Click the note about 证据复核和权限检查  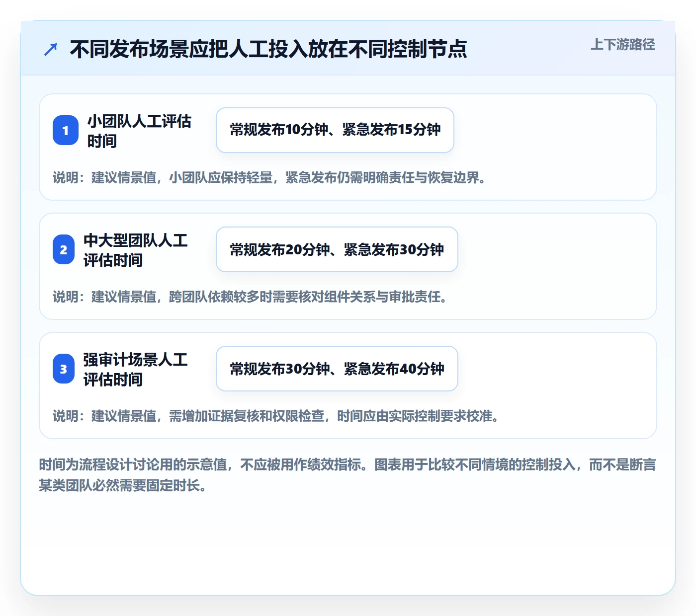click(x=276, y=416)
